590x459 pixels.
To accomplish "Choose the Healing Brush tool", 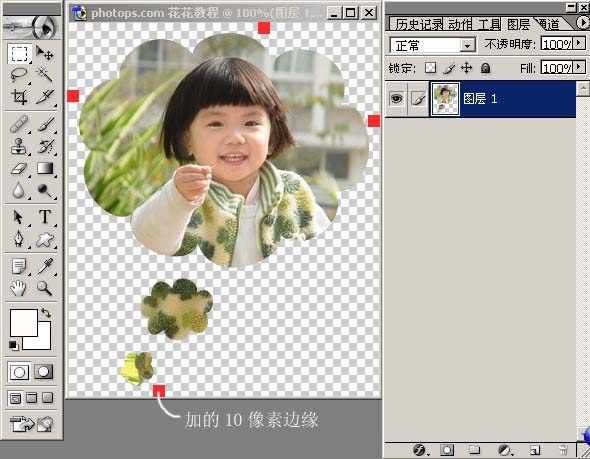I will point(20,125).
